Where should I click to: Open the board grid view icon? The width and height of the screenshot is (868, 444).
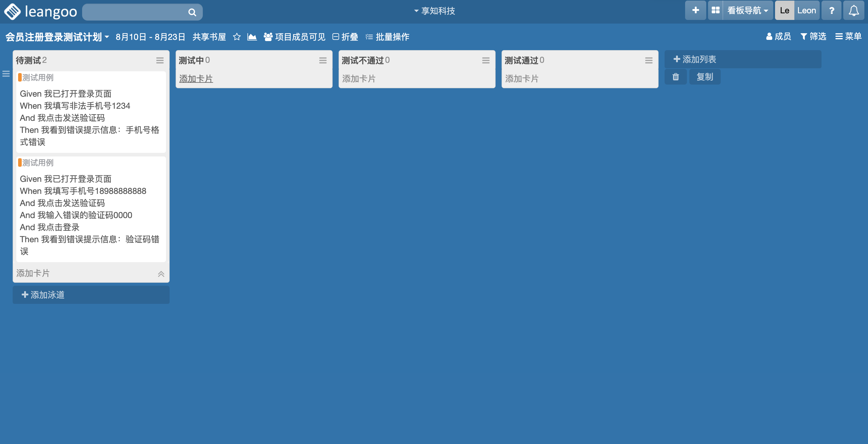[715, 11]
